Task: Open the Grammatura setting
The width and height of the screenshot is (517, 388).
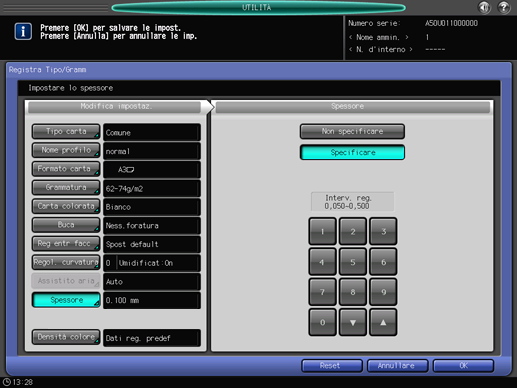Action: click(66, 187)
